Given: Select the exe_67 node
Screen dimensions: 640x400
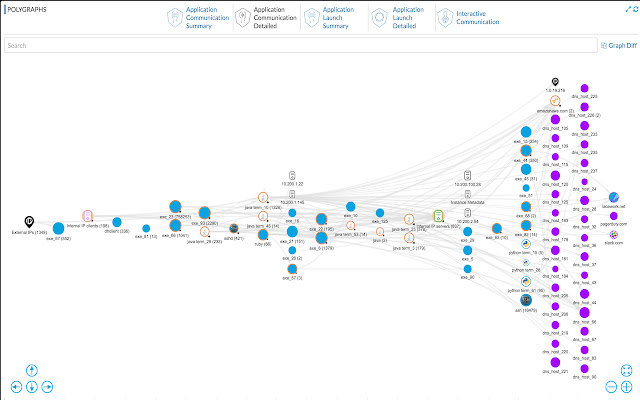Looking at the screenshot, I should coord(58,228).
